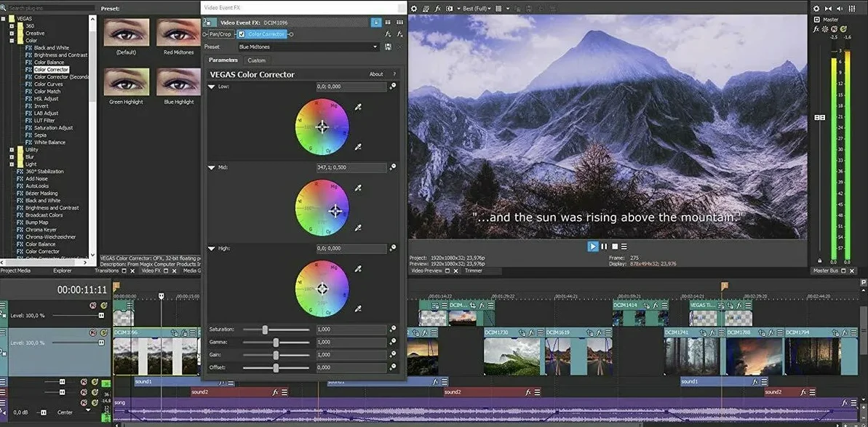Click the plug-in chain button with fx plus
Image resolution: width=868 pixels, height=427 pixels.
[388, 34]
